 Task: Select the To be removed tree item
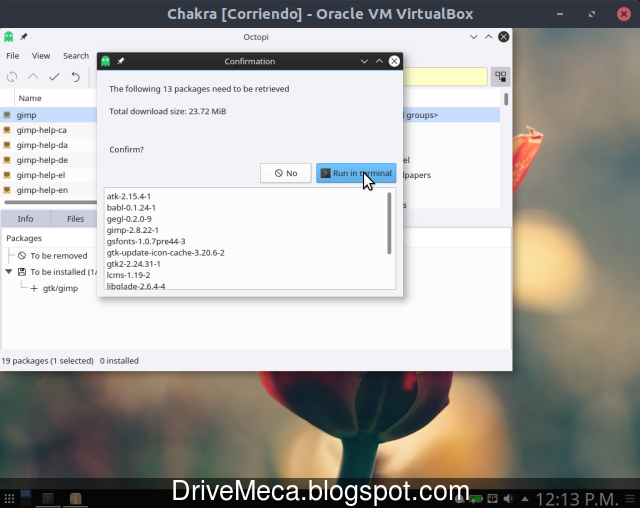(x=58, y=256)
